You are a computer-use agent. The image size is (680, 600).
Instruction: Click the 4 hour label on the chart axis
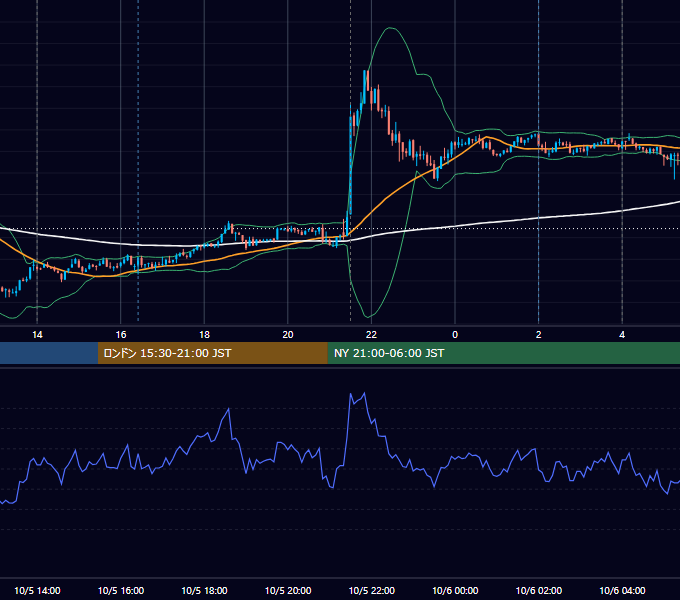pos(622,335)
